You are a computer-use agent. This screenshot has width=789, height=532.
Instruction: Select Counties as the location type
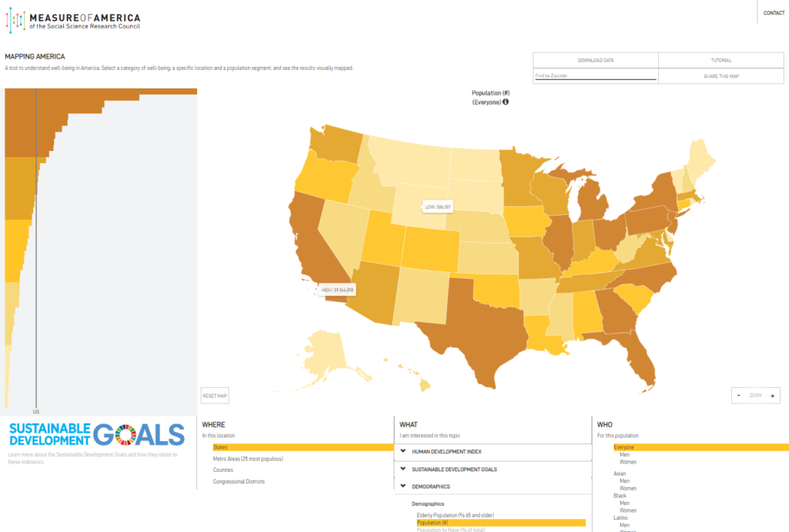223,469
